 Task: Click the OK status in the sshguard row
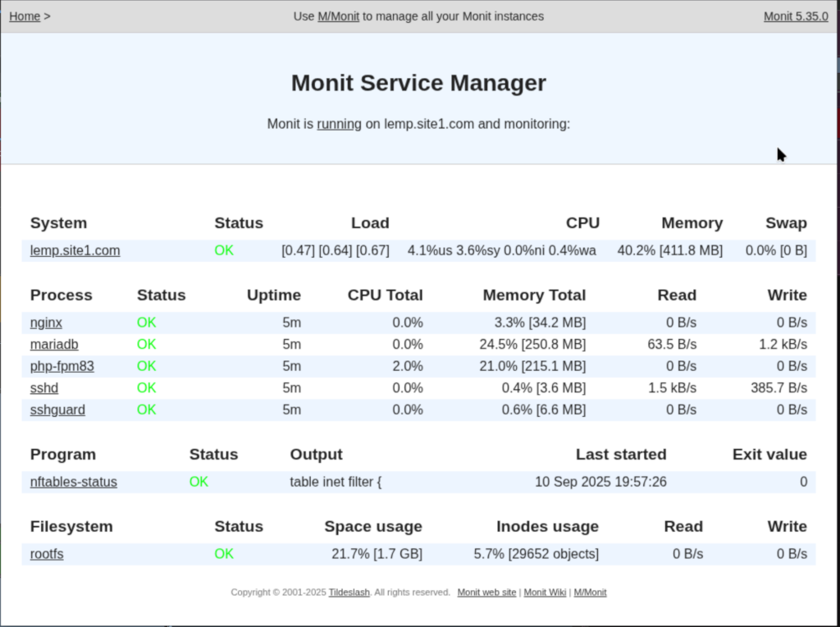tap(146, 410)
